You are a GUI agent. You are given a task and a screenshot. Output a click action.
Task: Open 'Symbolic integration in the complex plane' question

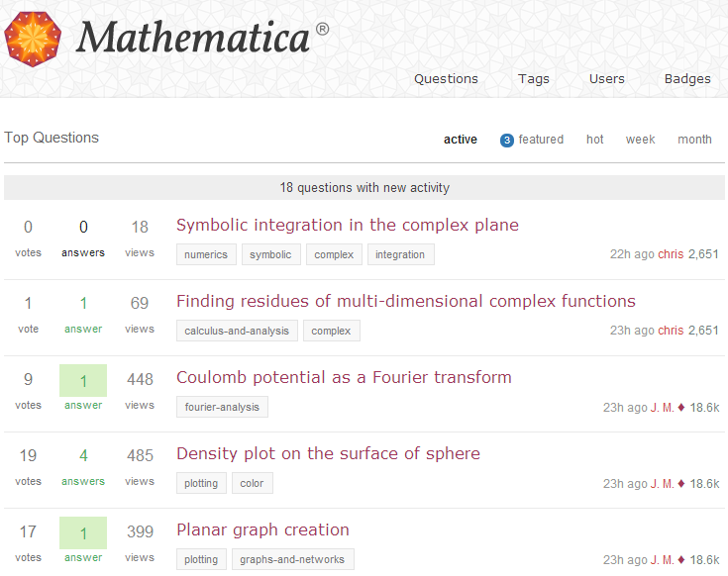pos(348,225)
